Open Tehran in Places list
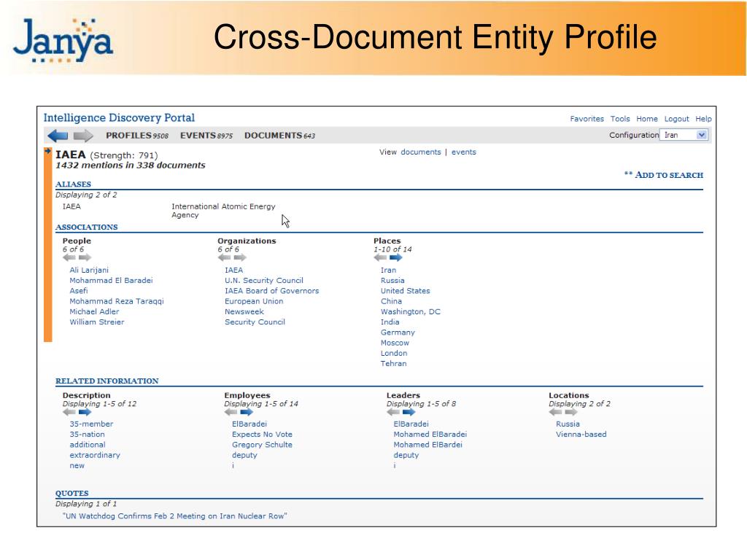747x560 pixels. 393,364
